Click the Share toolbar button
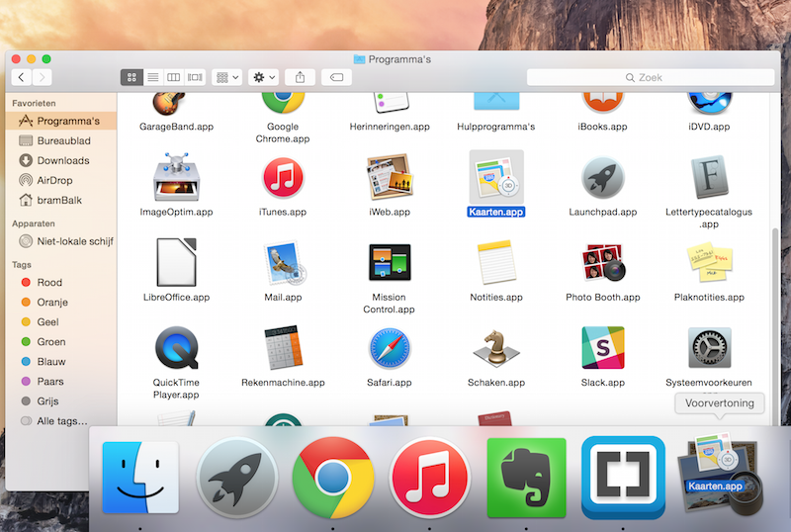The image size is (791, 532). click(301, 77)
